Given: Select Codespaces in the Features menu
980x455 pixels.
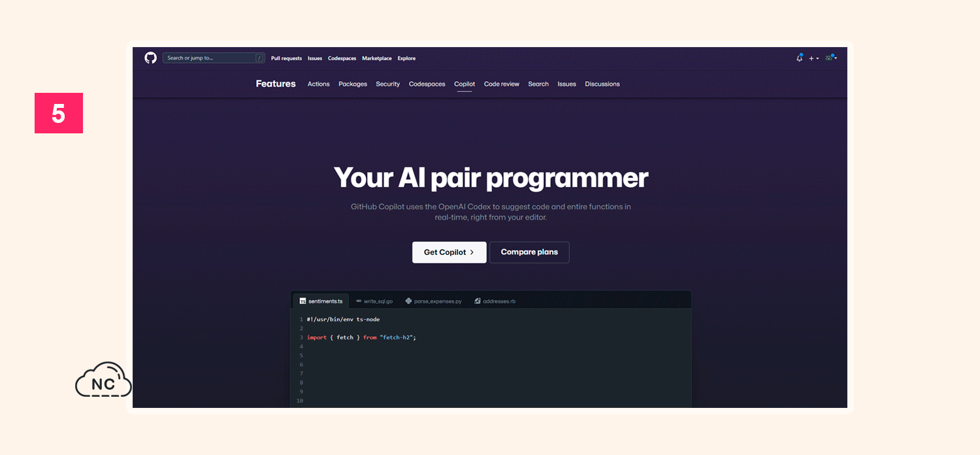Looking at the screenshot, I should pyautogui.click(x=427, y=84).
